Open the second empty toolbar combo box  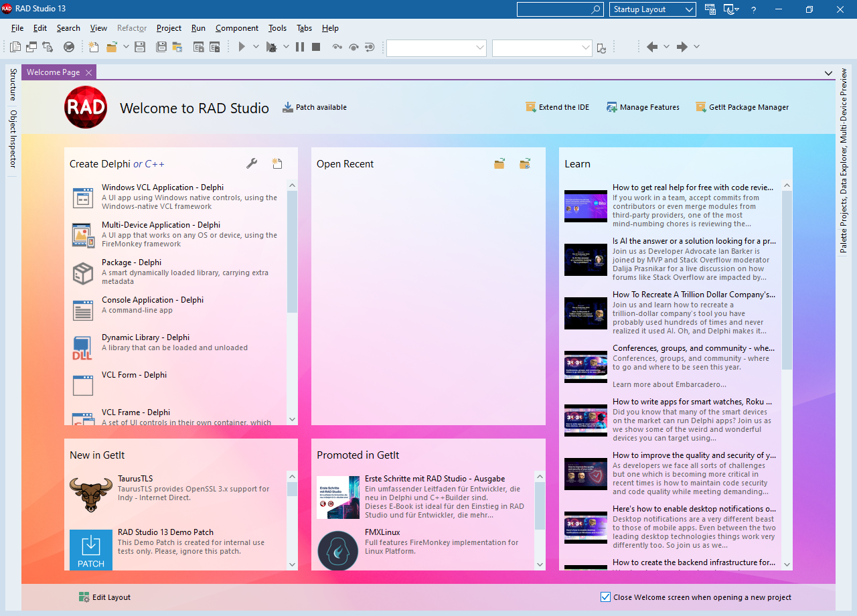click(542, 48)
